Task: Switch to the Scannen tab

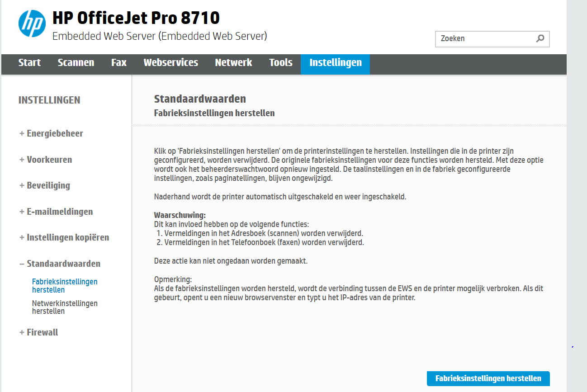Action: pos(76,63)
